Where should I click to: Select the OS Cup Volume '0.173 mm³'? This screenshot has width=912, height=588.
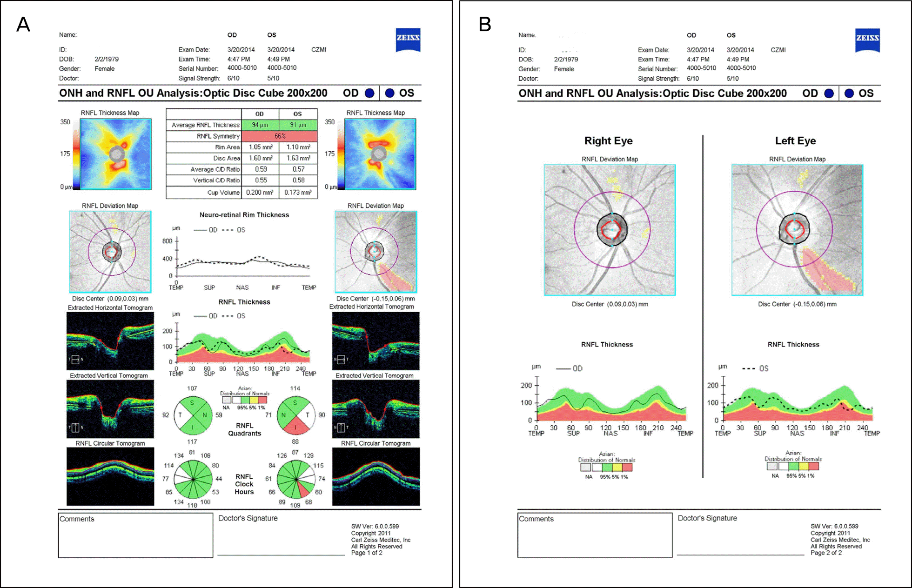coord(298,192)
